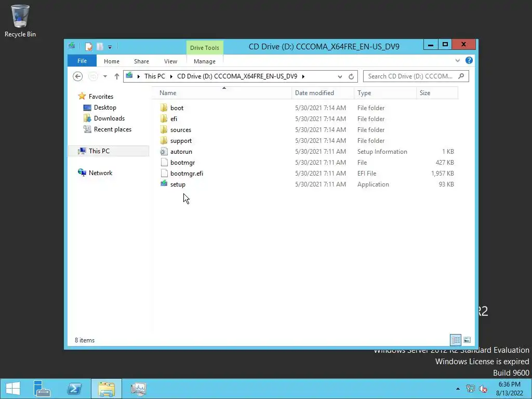
Task: Open the address bar history dropdown
Action: [340, 77]
